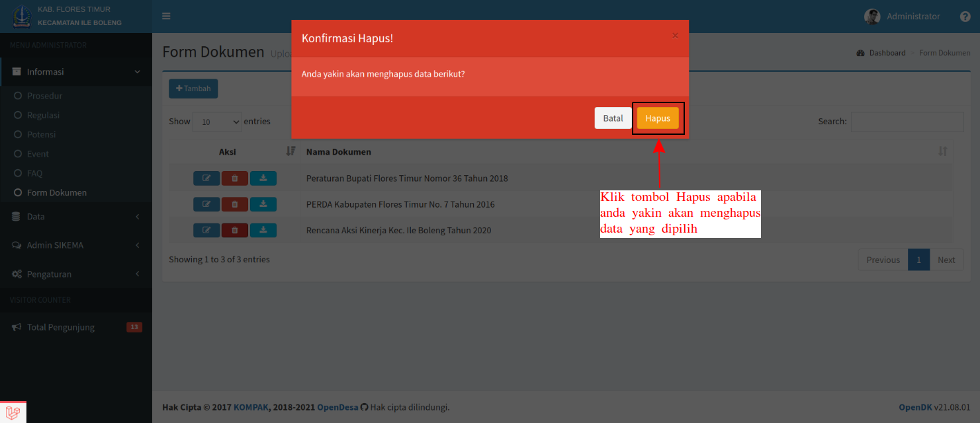Viewport: 980px width, 423px height.
Task: Click the Tambah button
Action: (193, 89)
